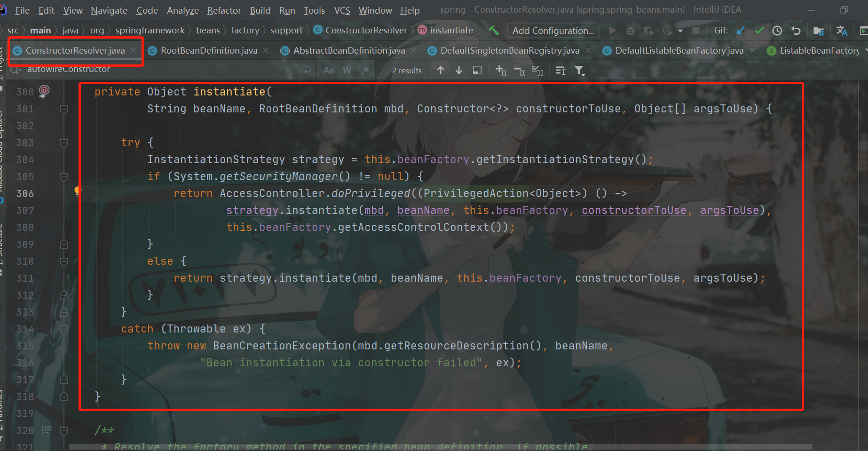The image size is (868, 451).
Task: Click the yellow intention bulb on line 306
Action: click(78, 190)
